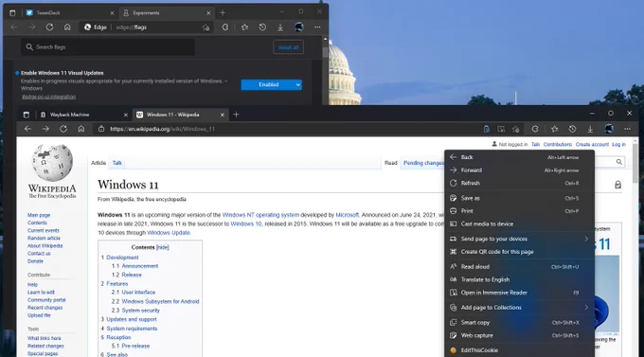
Task: Select Open in Immersive Reader
Action: click(x=520, y=293)
